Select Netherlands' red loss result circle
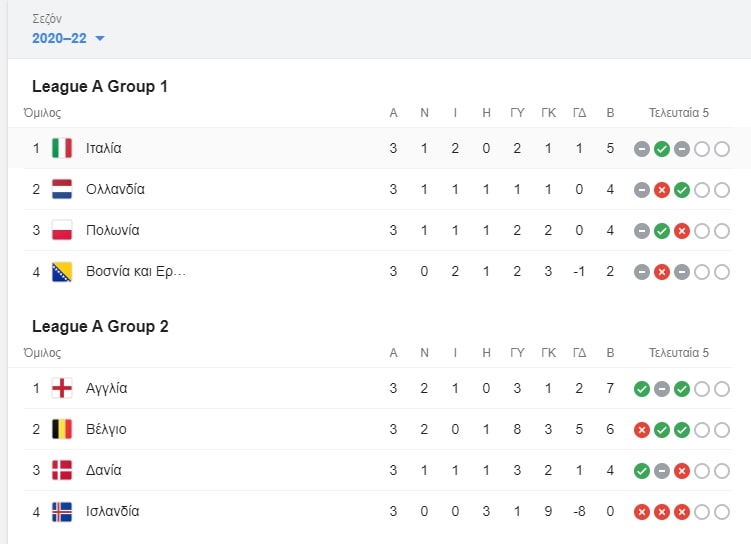 click(662, 190)
